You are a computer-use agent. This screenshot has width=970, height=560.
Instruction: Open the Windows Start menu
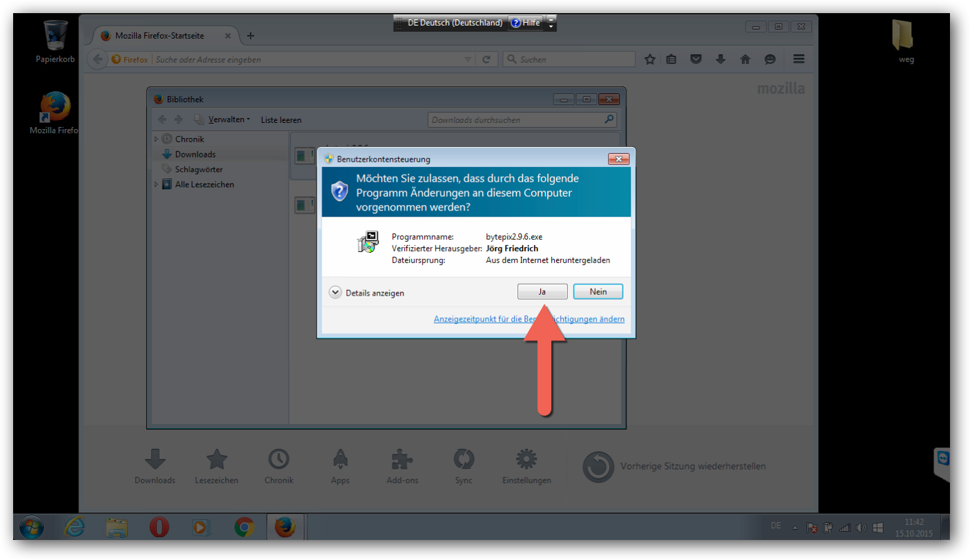pyautogui.click(x=32, y=528)
